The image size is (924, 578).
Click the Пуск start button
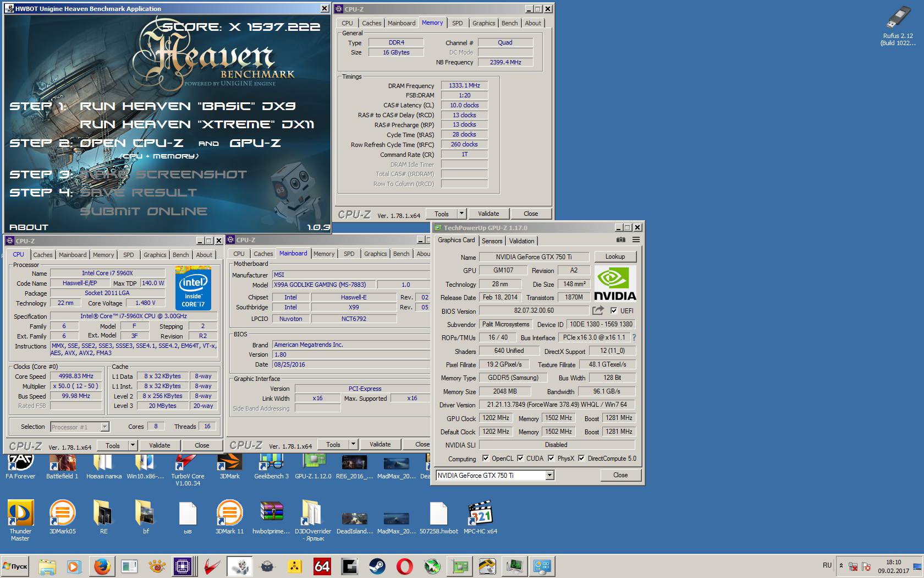[x=15, y=566]
